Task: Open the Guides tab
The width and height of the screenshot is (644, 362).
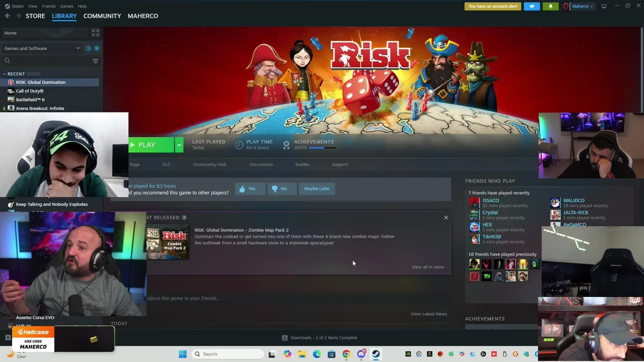Action: [x=302, y=164]
